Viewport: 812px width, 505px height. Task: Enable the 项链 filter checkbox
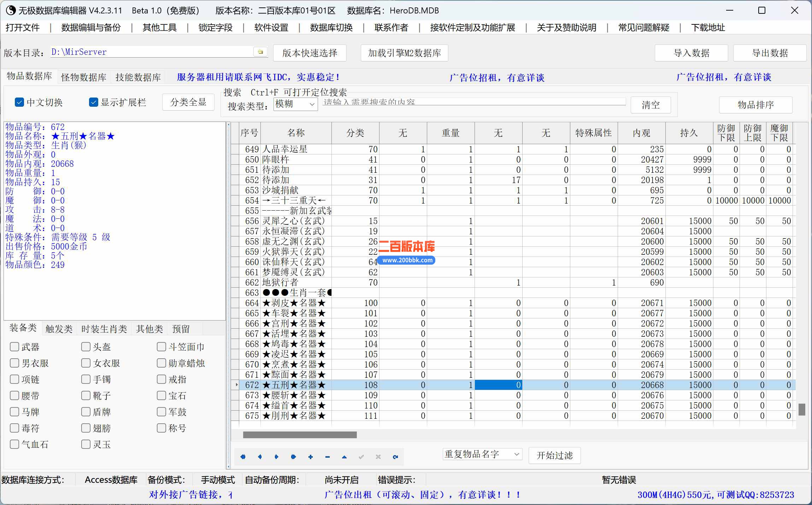point(14,379)
